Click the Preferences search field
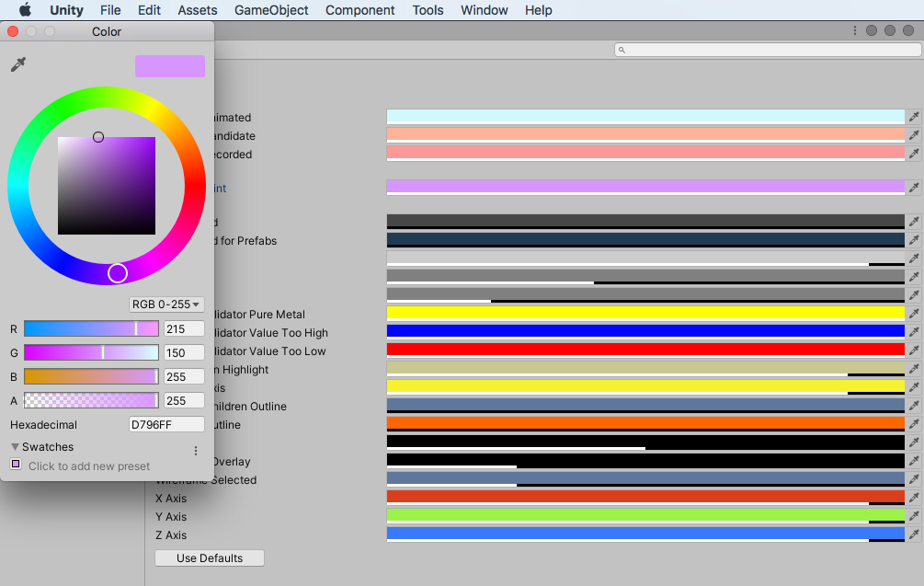 click(768, 50)
